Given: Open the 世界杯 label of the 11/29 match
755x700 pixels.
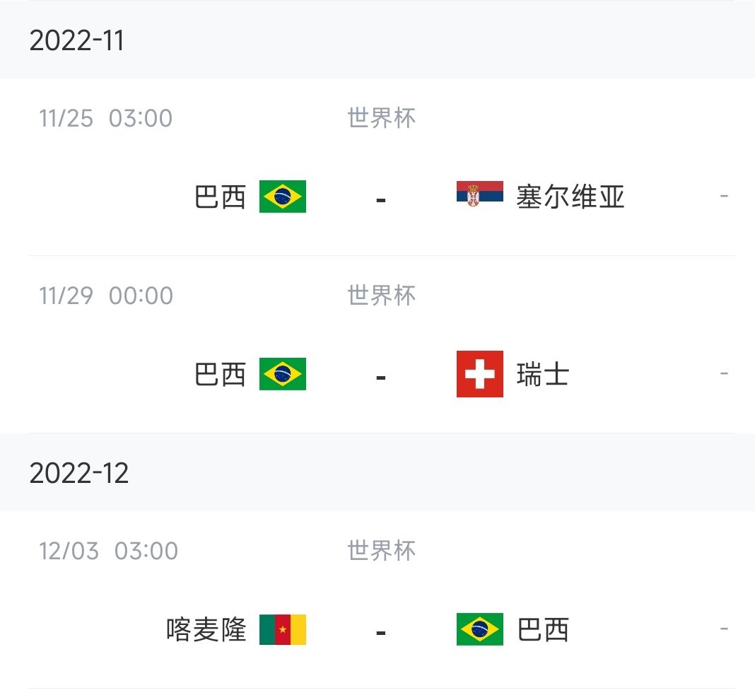Looking at the screenshot, I should [381, 296].
